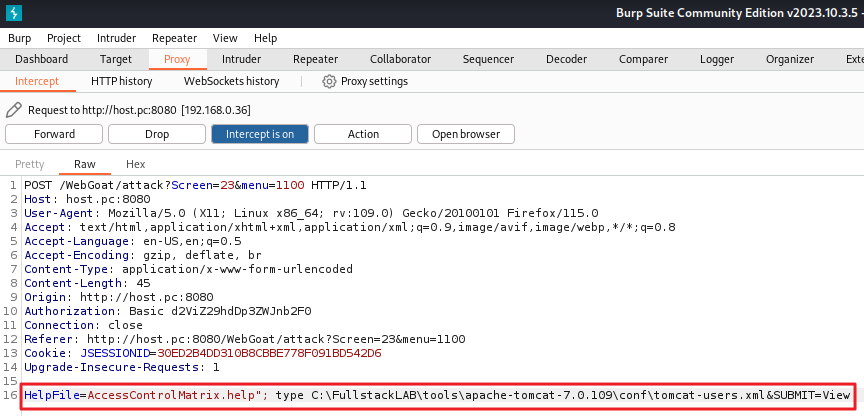
Task: Switch to the Dashboard tab
Action: click(x=41, y=59)
